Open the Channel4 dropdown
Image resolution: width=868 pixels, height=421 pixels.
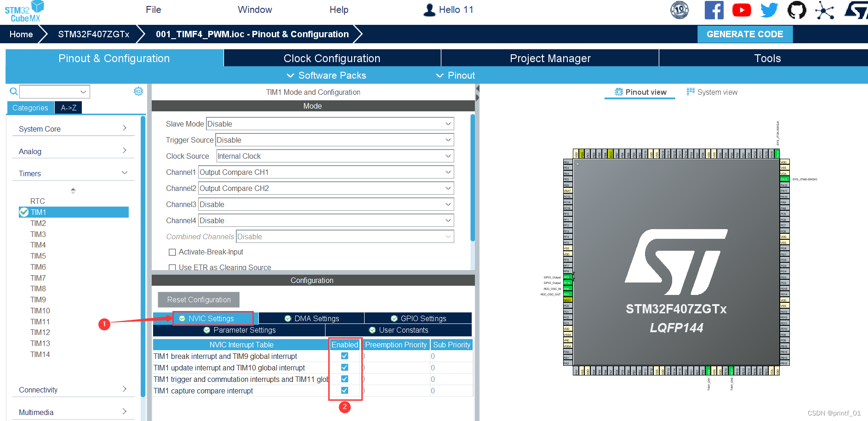[x=326, y=220]
